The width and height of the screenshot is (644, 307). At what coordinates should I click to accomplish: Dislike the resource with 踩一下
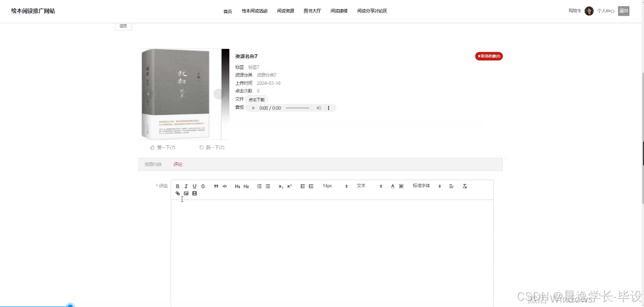tap(212, 147)
